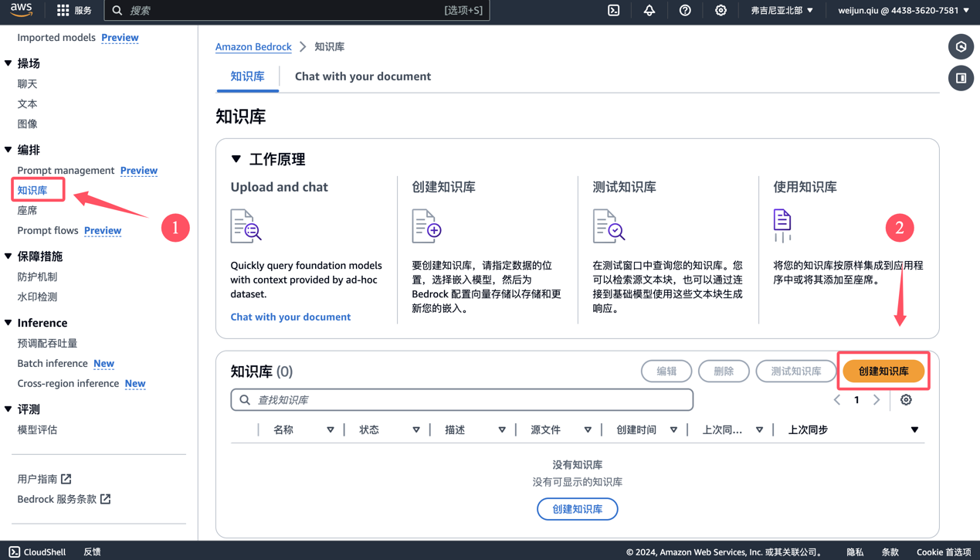Click the Upload and chat document icon
Image resolution: width=980 pixels, height=560 pixels.
(x=246, y=226)
